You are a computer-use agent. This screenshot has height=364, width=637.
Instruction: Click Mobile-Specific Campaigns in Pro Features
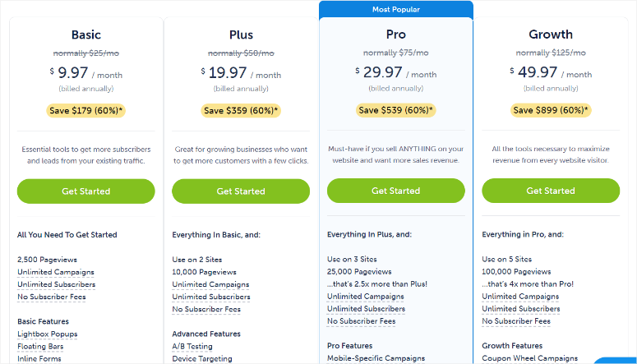(376, 358)
